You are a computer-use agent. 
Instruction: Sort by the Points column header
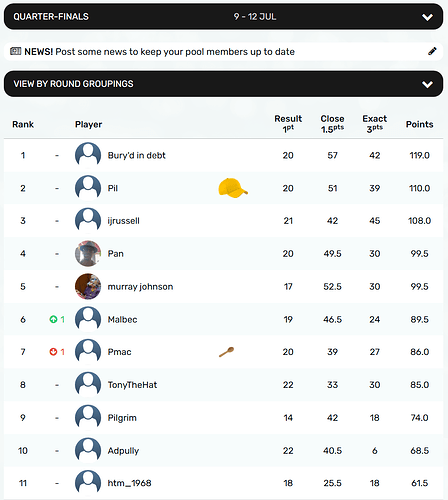point(419,124)
